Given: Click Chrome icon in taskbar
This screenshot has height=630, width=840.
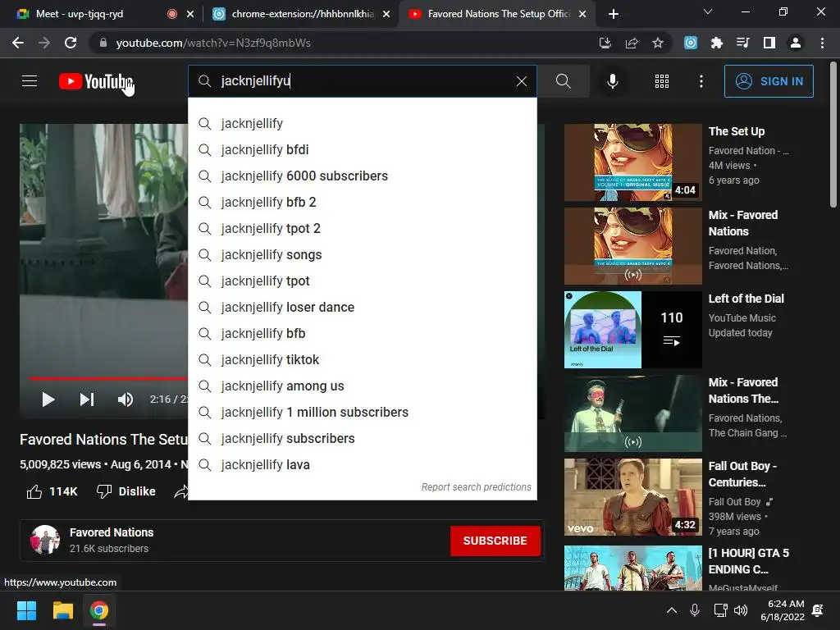Looking at the screenshot, I should pyautogui.click(x=98, y=610).
